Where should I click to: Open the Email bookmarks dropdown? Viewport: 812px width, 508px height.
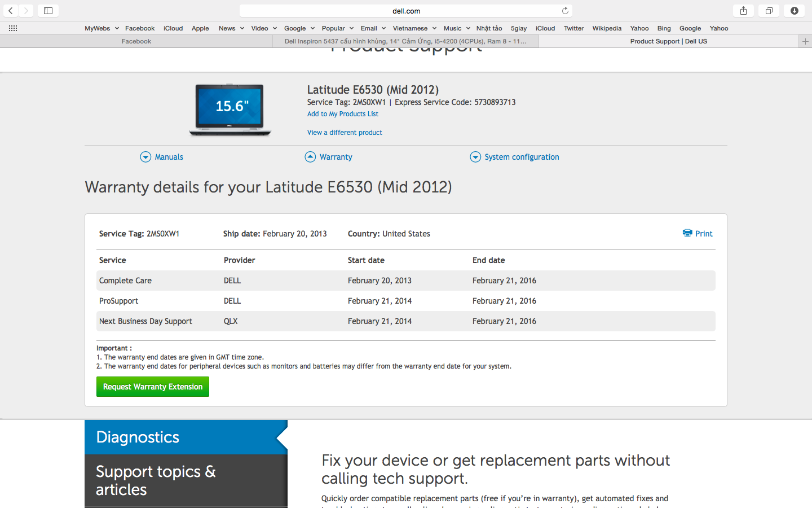click(373, 28)
